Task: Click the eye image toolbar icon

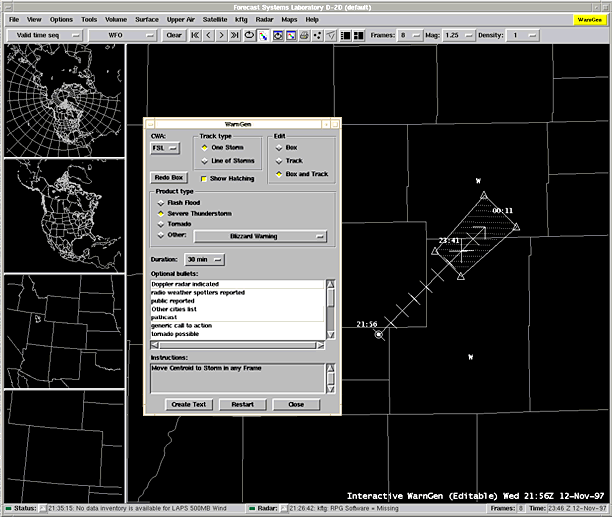Action: 278,36
